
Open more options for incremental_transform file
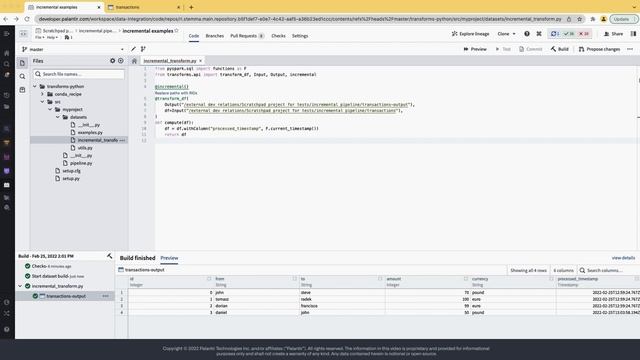122,140
